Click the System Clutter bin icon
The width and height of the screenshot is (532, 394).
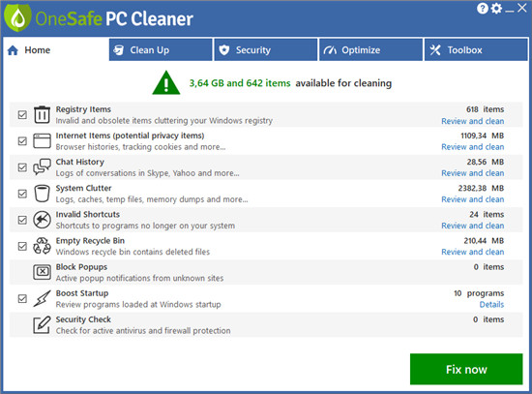pos(42,194)
